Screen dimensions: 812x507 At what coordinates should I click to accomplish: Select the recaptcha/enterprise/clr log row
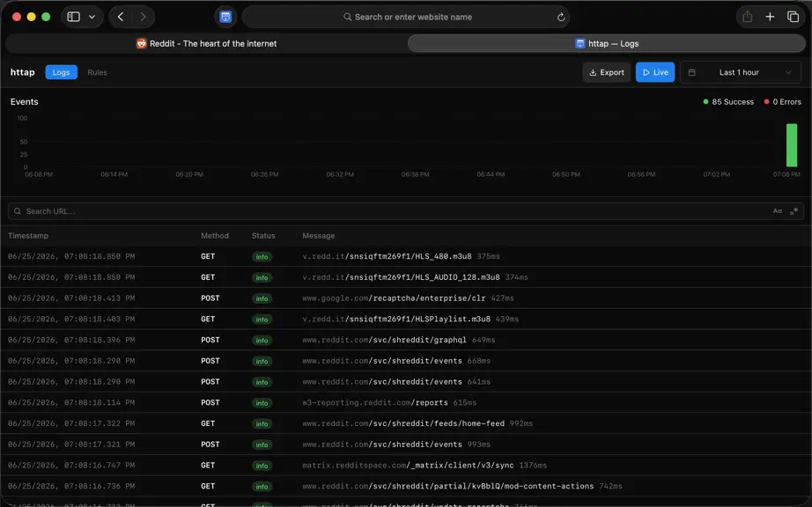click(x=406, y=298)
